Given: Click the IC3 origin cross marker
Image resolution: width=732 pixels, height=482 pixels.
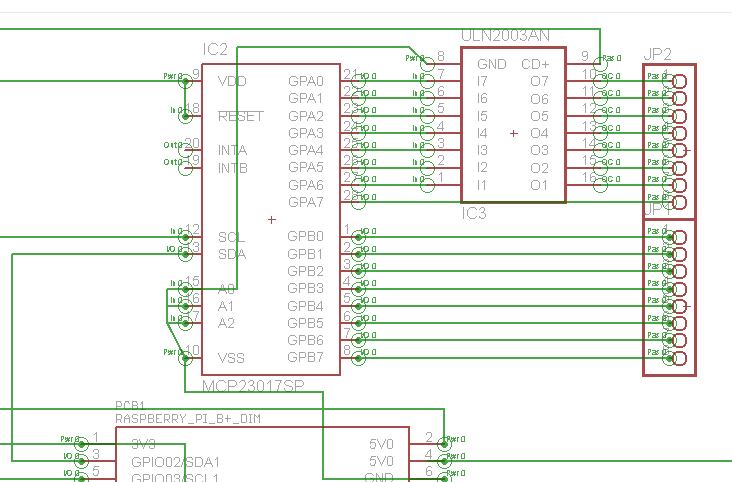Looking at the screenshot, I should [x=514, y=133].
